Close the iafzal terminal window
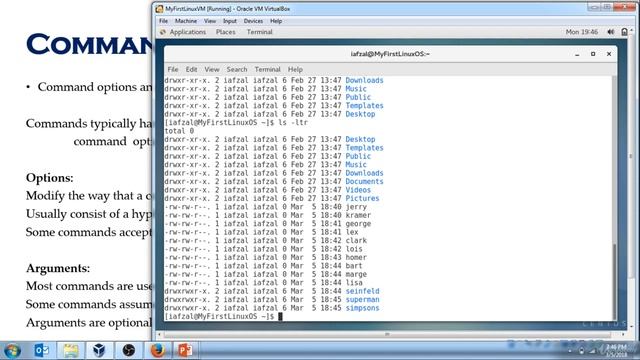The height and width of the screenshot is (360, 640). (x=609, y=54)
